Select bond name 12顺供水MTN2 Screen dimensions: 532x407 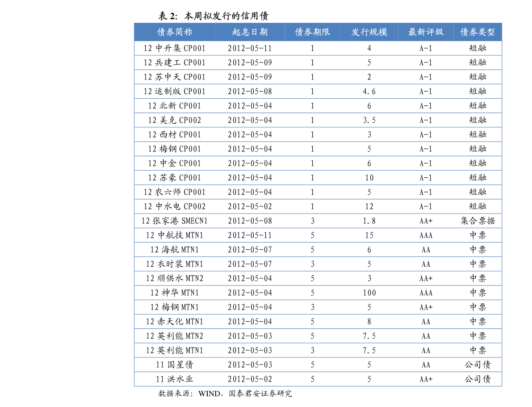175,278
